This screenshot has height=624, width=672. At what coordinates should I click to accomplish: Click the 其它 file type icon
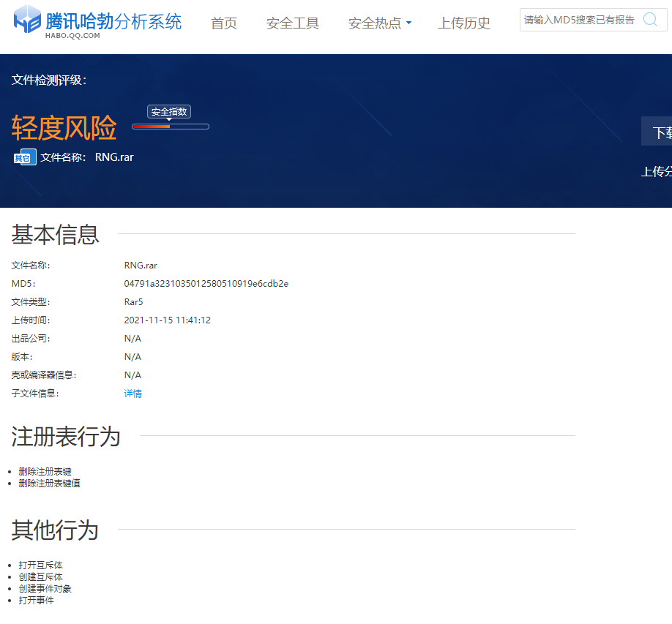pyautogui.click(x=25, y=157)
